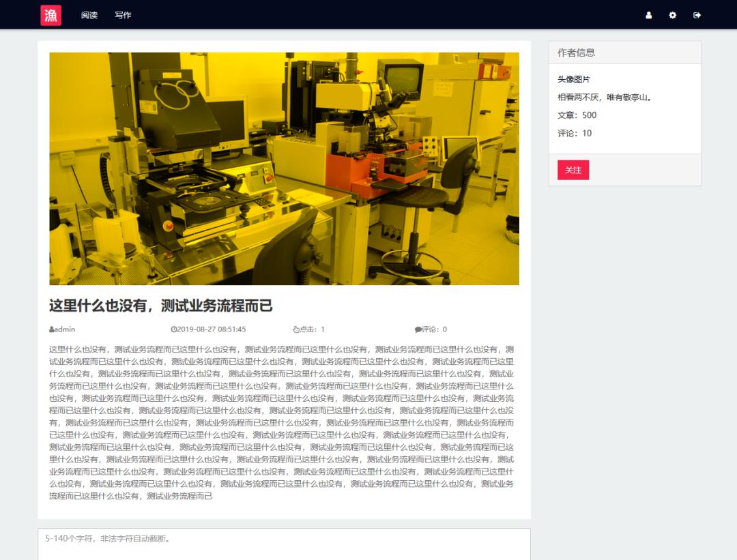737x560 pixels.
Task: Click the 关注 follow button
Action: (573, 169)
